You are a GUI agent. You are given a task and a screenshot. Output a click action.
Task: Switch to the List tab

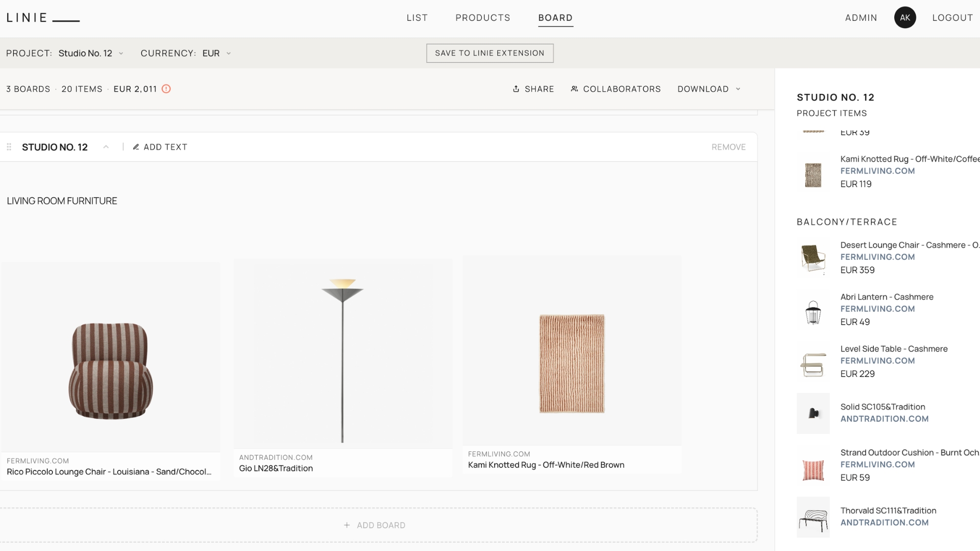417,18
